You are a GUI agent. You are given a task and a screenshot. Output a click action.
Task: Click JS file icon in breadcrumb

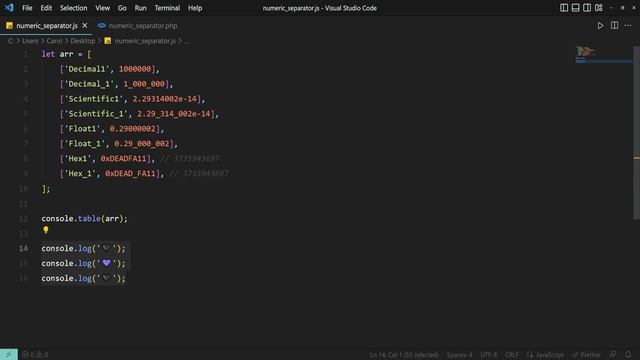(108, 41)
